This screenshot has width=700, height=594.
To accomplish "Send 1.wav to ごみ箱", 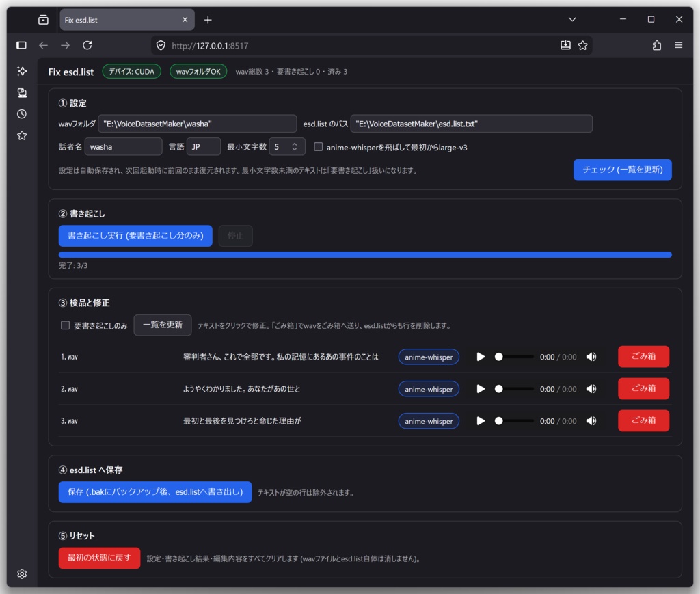I will [643, 357].
